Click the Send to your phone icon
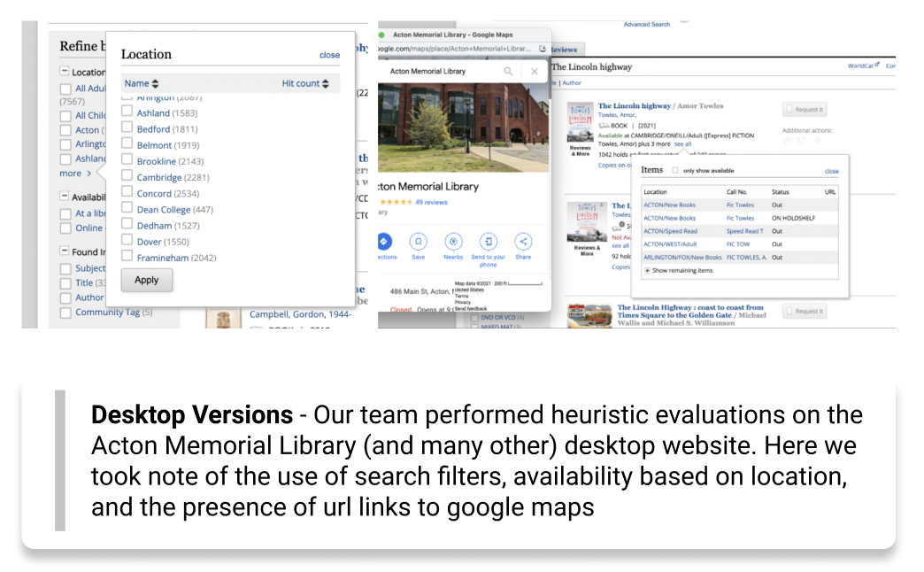Screen dimensions: 924x572 point(489,241)
